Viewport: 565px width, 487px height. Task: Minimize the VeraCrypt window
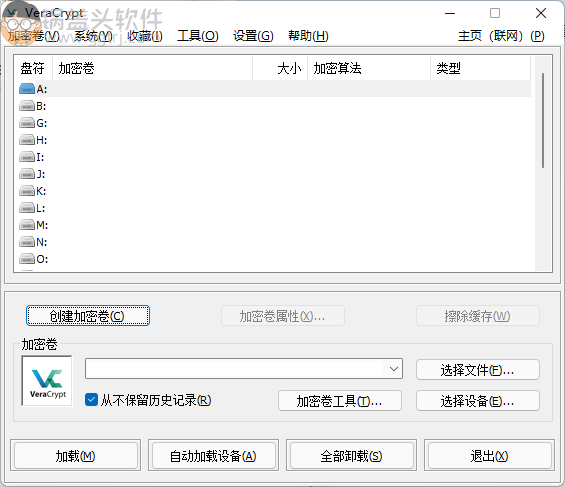point(450,13)
